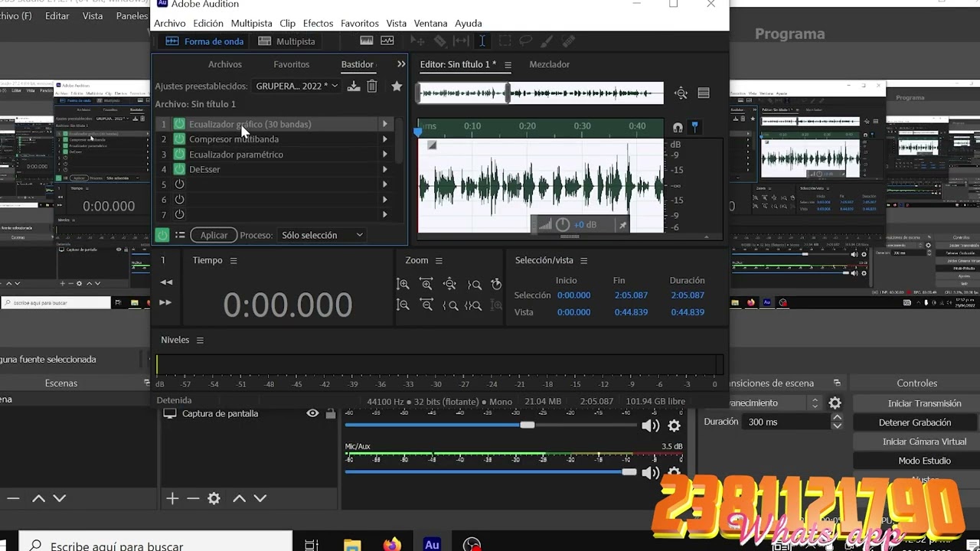
Task: Pin the volume HUD overlay
Action: coord(622,225)
